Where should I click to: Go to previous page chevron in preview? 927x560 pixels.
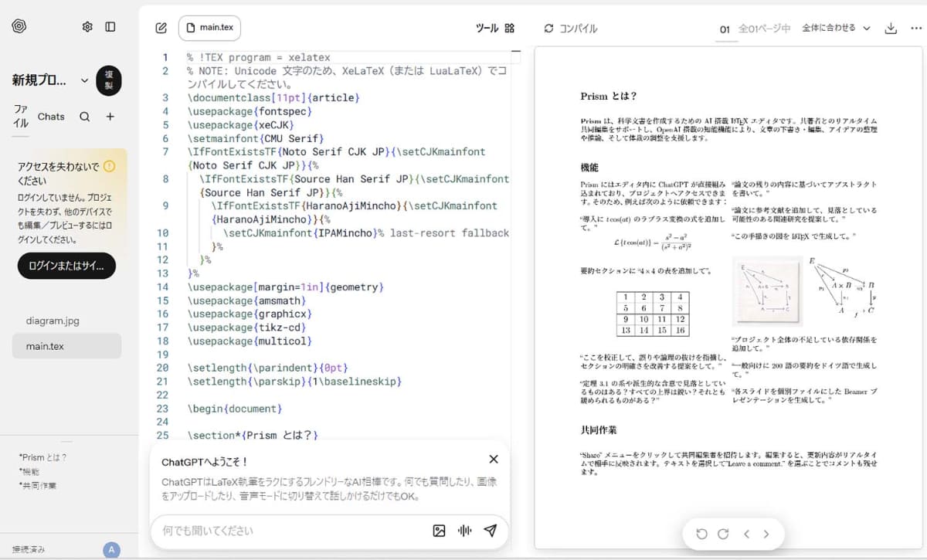746,534
